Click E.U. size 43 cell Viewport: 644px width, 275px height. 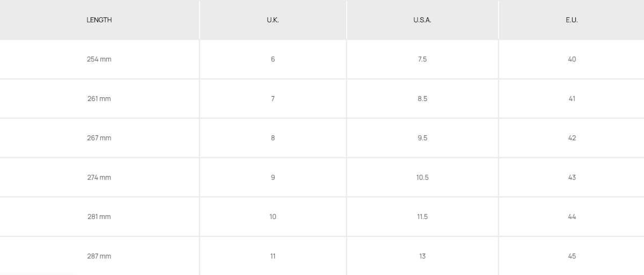pyautogui.click(x=572, y=177)
